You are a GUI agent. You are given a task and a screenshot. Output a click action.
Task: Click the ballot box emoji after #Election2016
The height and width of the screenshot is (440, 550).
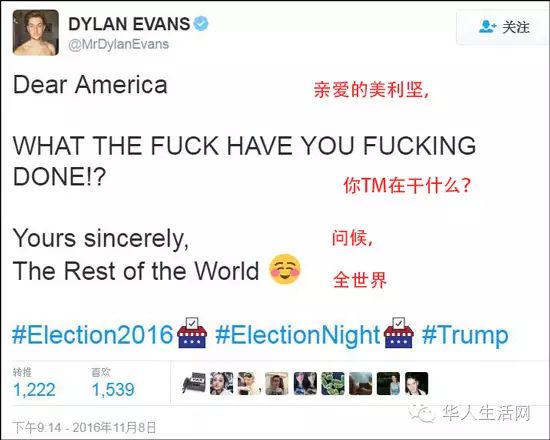(x=192, y=333)
